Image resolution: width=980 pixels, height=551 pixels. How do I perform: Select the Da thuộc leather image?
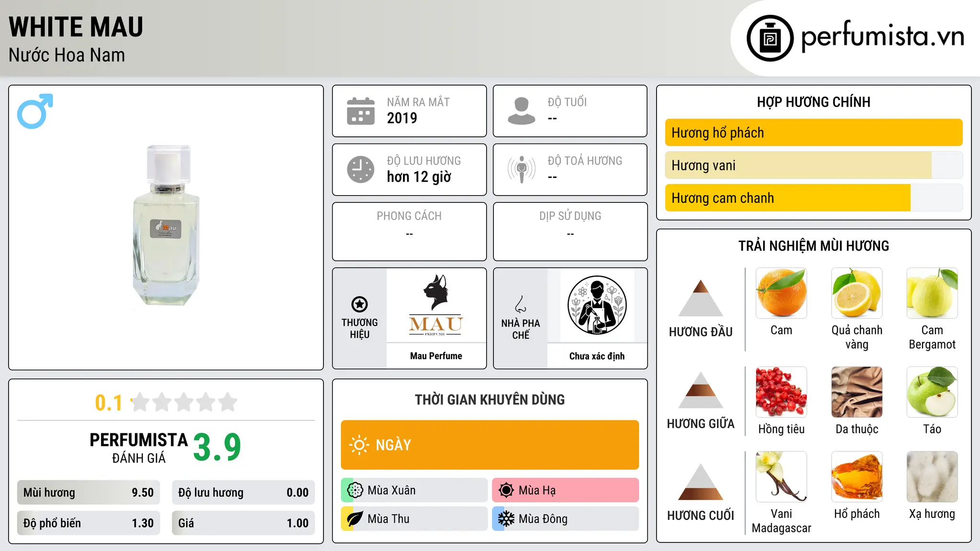click(x=857, y=392)
